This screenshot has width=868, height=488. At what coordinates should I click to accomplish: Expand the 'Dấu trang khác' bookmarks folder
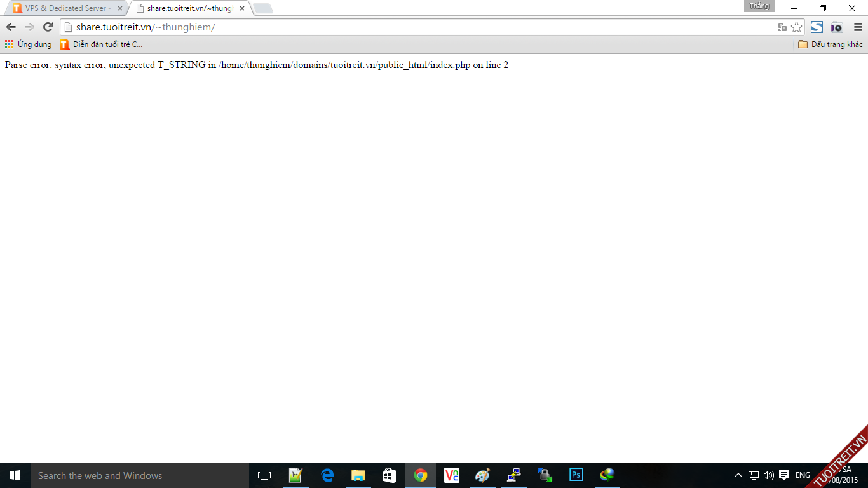(x=830, y=44)
